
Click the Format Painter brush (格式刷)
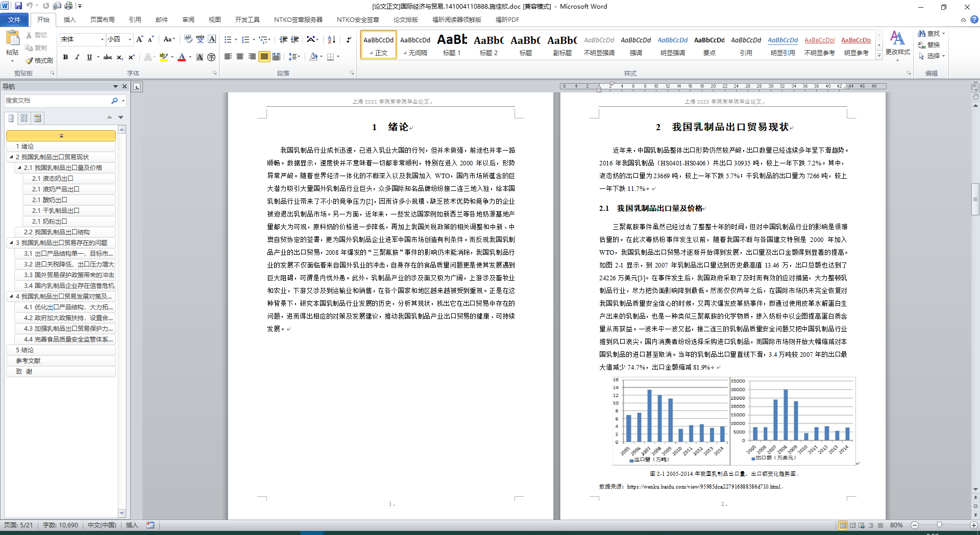tap(39, 60)
